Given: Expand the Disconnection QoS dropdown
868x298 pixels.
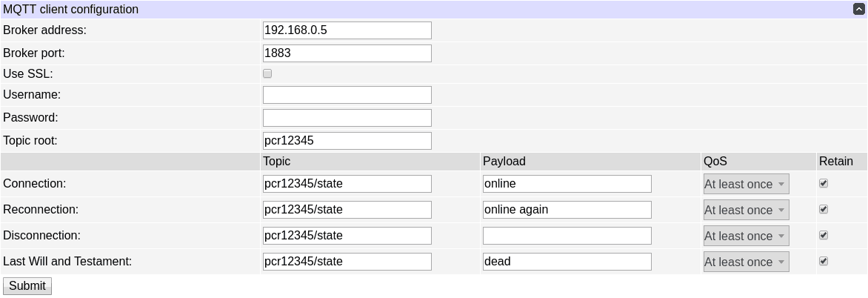Looking at the screenshot, I should [x=746, y=236].
